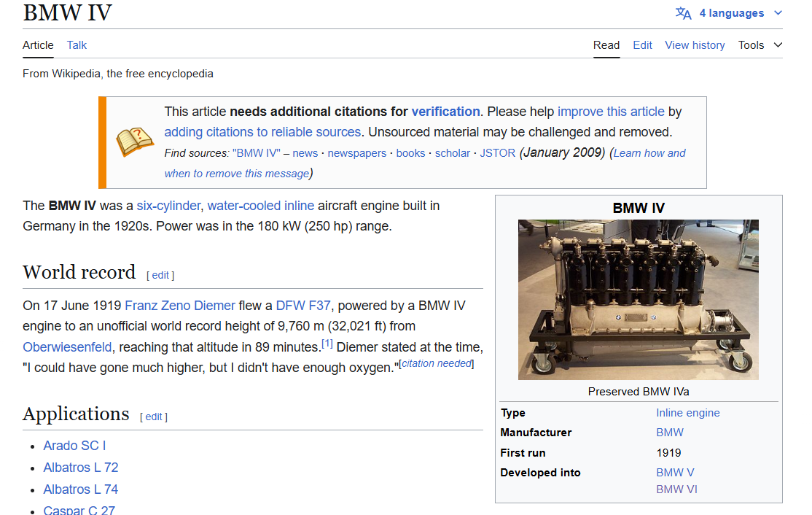Click the BMW IV page title
The width and height of the screenshot is (812, 515).
click(x=67, y=12)
